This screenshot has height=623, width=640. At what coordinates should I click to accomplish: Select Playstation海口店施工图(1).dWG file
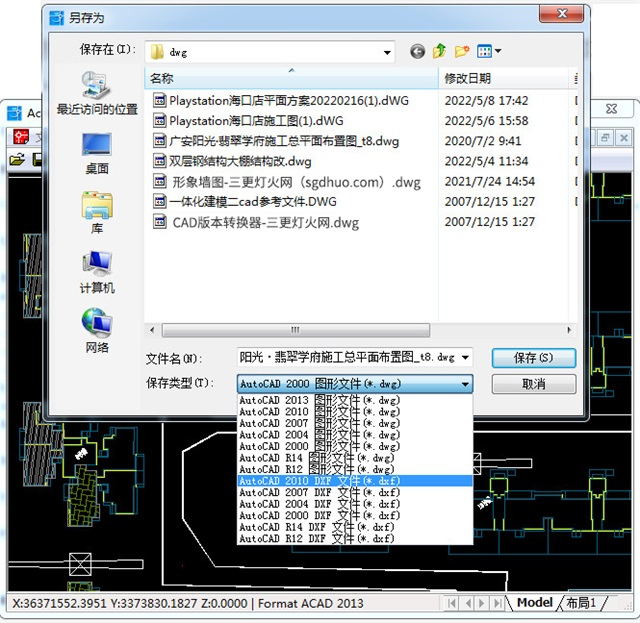[248, 121]
